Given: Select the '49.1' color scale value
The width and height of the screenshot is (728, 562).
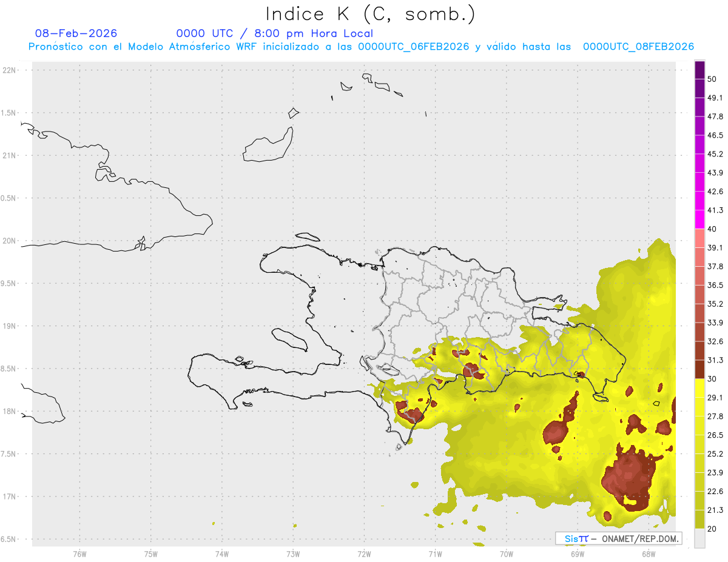Looking at the screenshot, I should (x=715, y=98).
